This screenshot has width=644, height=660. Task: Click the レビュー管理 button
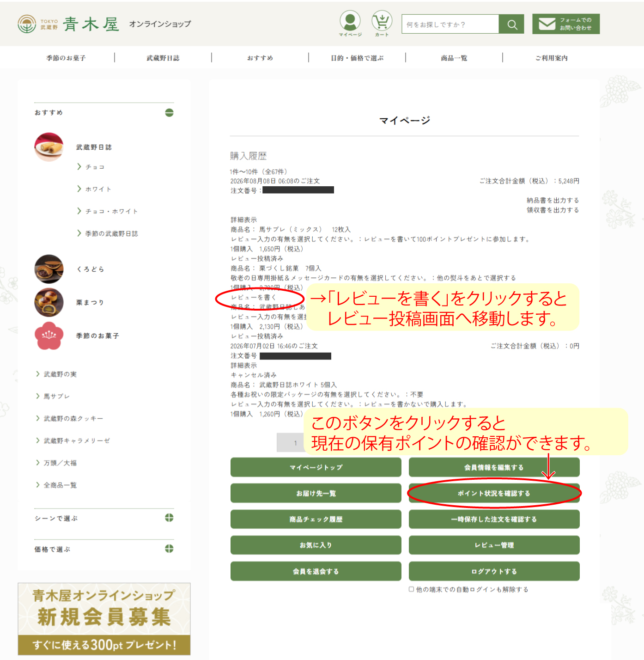[494, 545]
